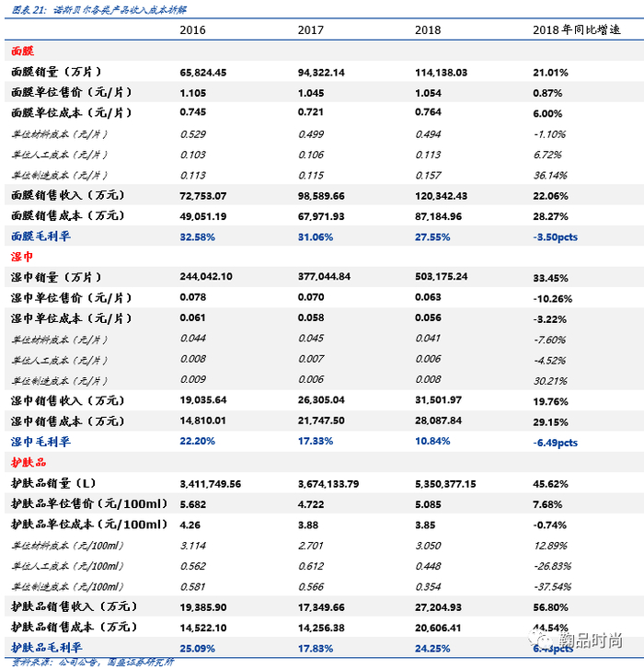
Task: Click the growth value -37.54%
Action: pyautogui.click(x=552, y=587)
